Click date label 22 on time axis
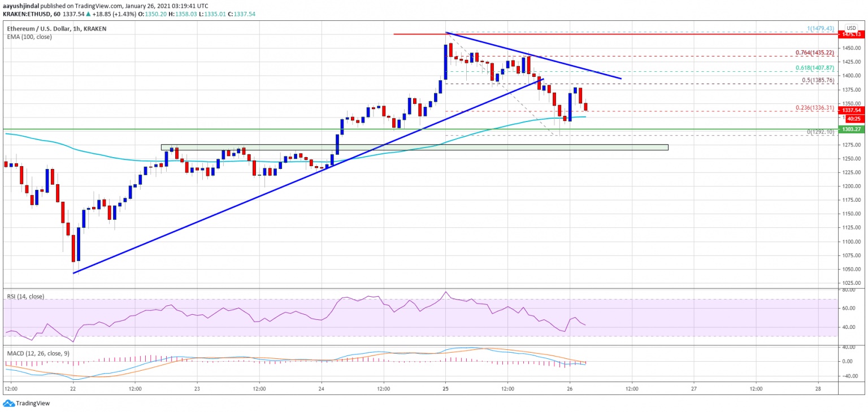This screenshot has height=412, width=868. (73, 389)
